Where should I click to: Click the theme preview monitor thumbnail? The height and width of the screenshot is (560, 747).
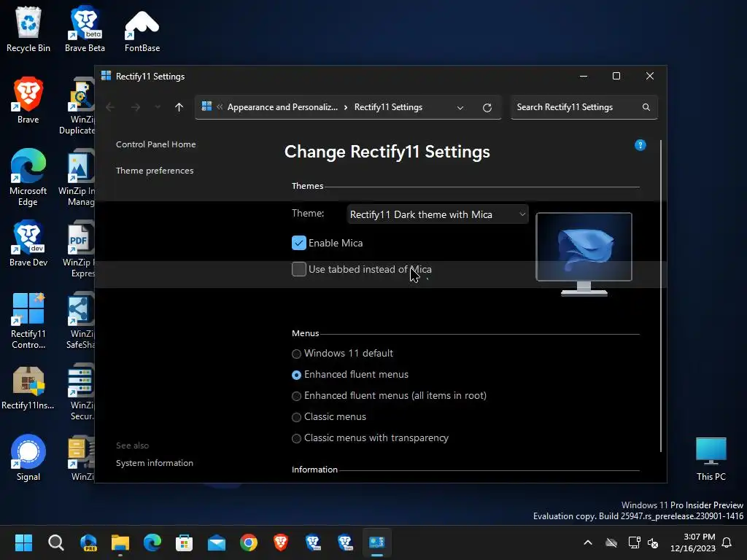(x=584, y=254)
